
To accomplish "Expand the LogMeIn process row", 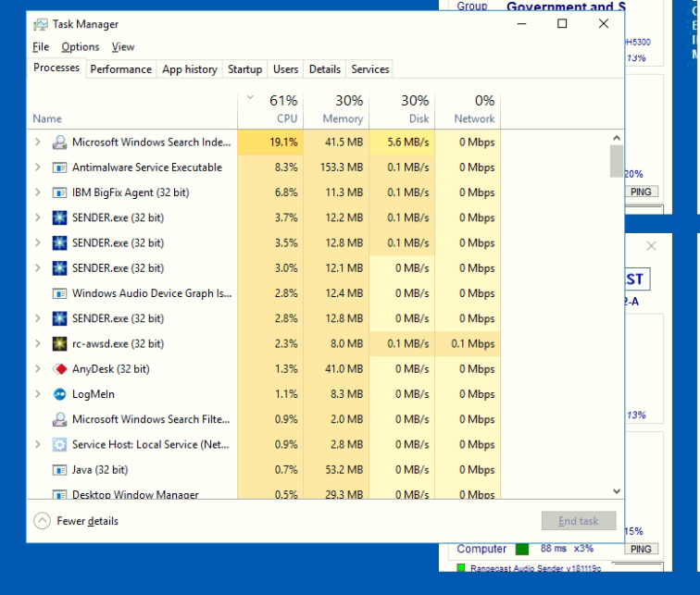I will [38, 394].
